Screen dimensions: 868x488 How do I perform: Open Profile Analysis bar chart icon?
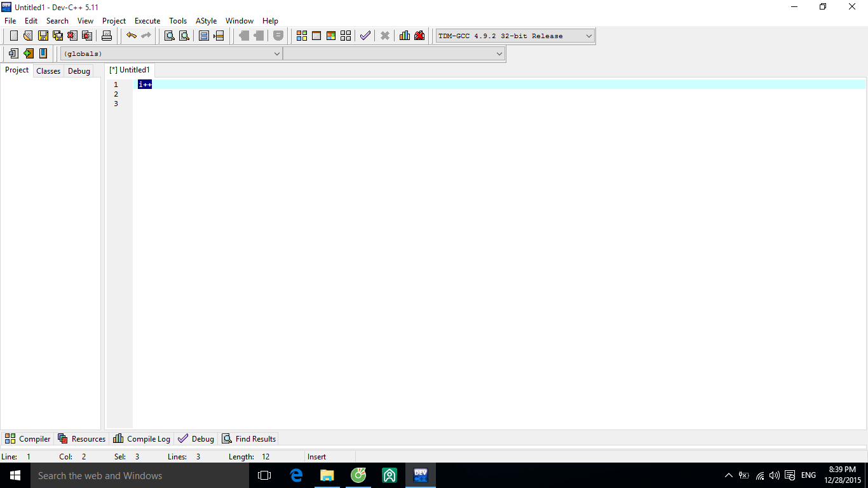click(x=404, y=36)
